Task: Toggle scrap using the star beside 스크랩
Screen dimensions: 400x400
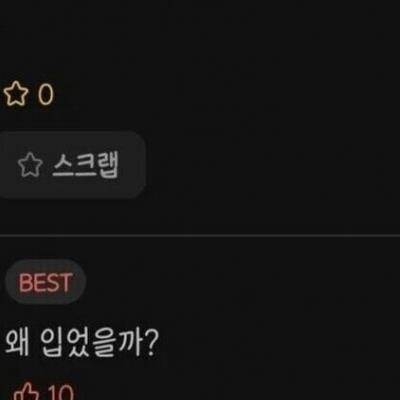Action: coord(30,165)
